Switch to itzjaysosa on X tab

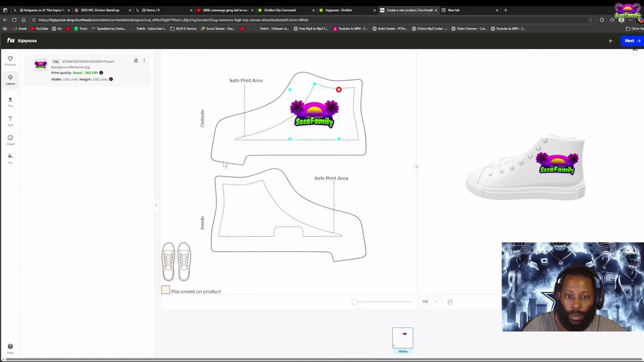pos(42,10)
